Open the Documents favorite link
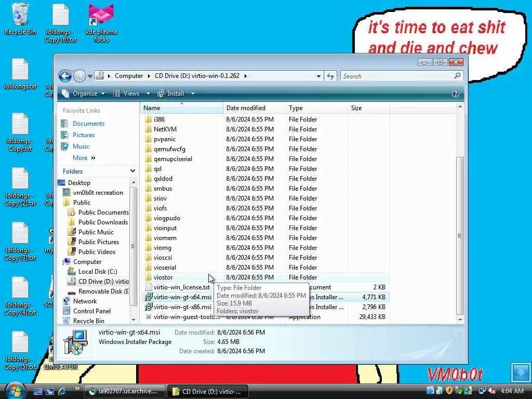Viewport: 532px width, 399px height. tap(88, 124)
